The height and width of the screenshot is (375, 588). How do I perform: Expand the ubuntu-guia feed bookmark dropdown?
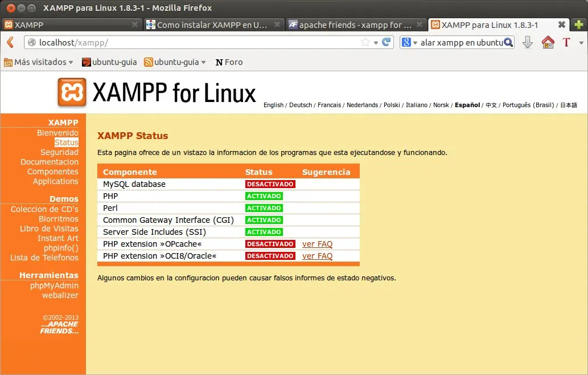175,62
